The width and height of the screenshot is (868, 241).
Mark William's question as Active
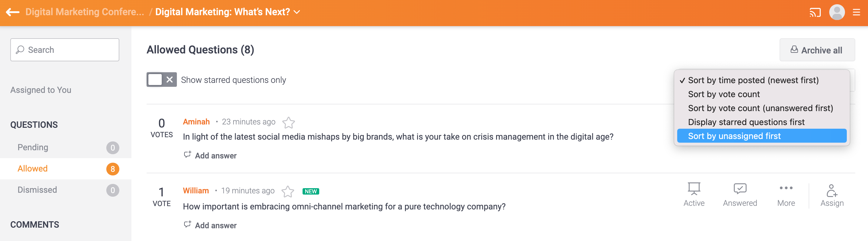pyautogui.click(x=694, y=194)
